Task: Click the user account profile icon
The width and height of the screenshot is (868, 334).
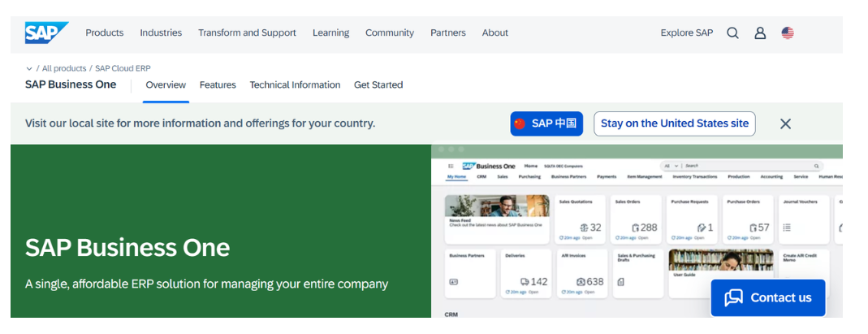Action: 760,33
